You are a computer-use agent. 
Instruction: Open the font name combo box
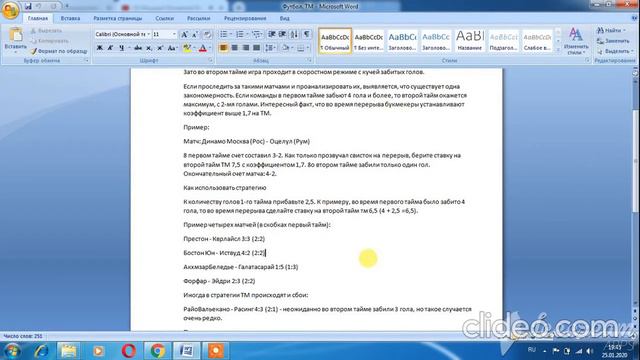click(122, 34)
